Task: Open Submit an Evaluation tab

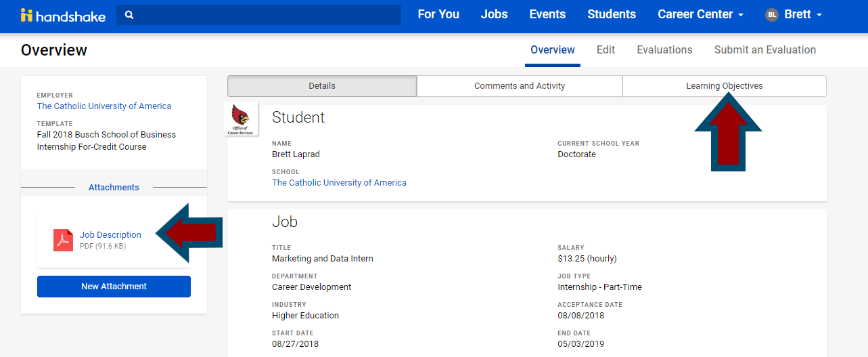Action: 765,49
